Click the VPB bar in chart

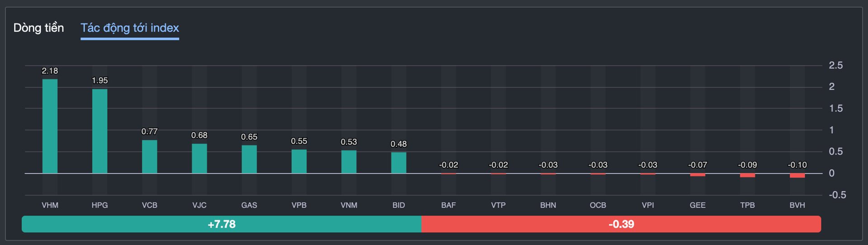point(299,162)
